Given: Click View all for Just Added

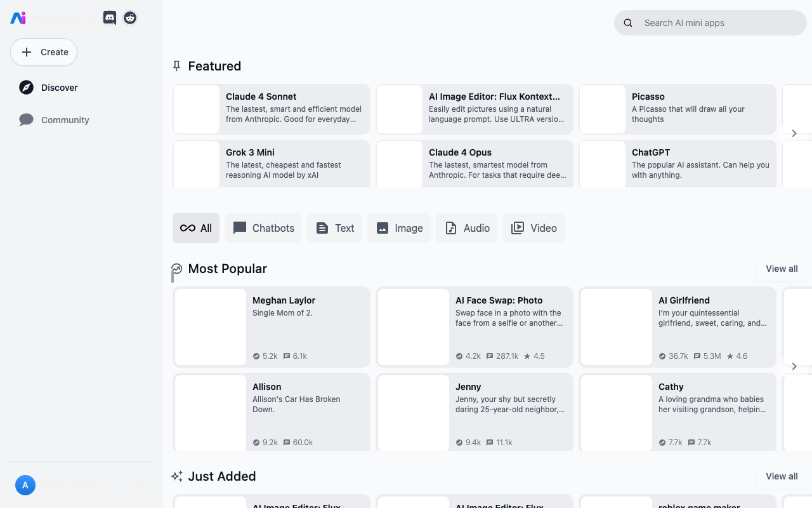Looking at the screenshot, I should click(x=782, y=476).
